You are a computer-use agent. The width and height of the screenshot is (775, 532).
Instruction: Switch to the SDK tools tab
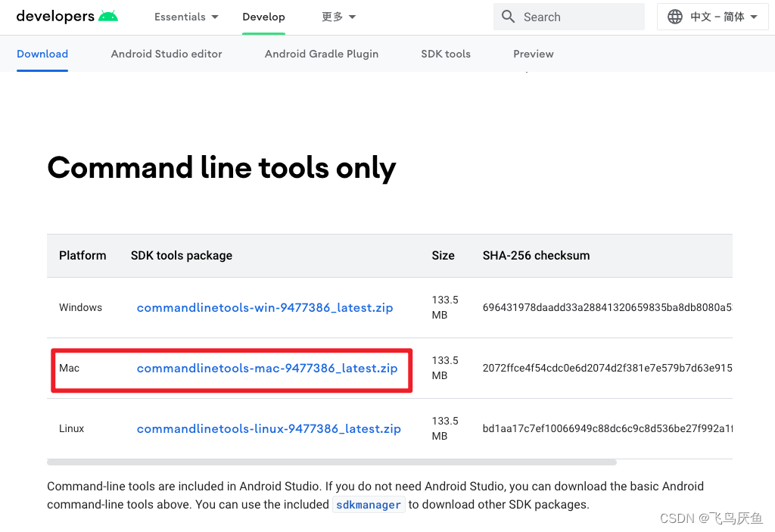pos(446,54)
